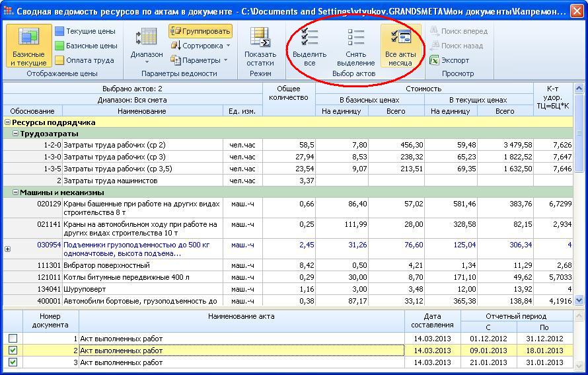
Task: Uncheck the box for act number 2
Action: click(13, 351)
